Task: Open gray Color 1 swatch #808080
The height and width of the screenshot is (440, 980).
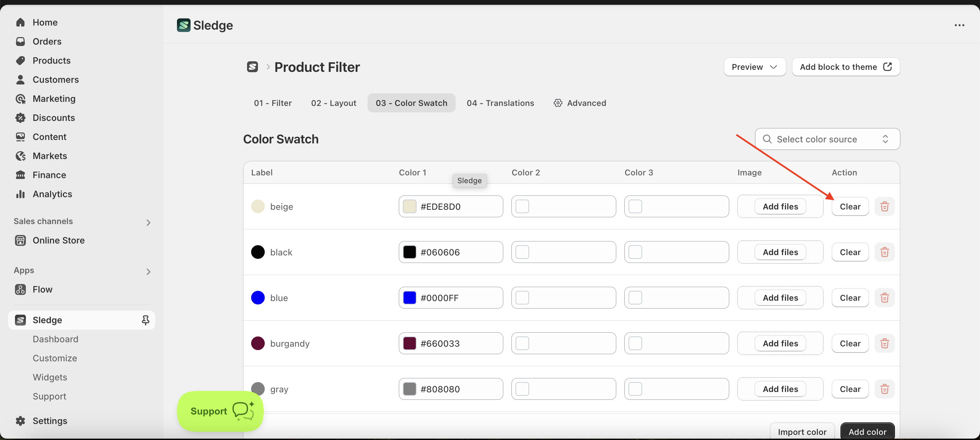Action: (409, 389)
